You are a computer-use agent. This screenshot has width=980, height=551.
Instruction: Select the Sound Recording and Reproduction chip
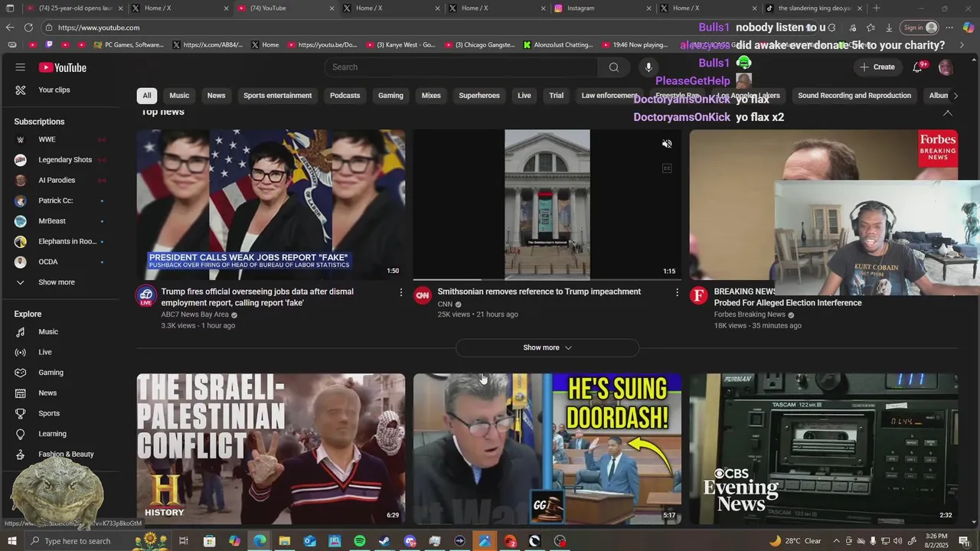pyautogui.click(x=854, y=96)
